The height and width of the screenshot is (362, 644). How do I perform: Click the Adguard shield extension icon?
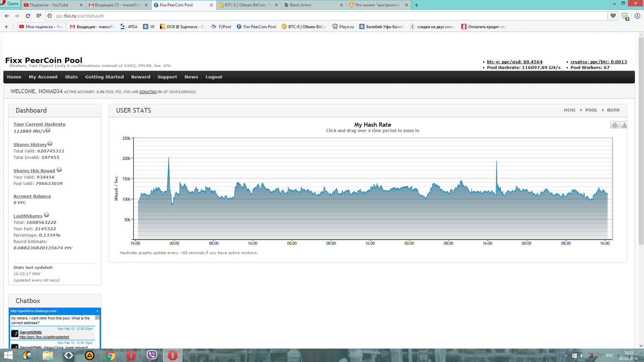click(x=625, y=16)
